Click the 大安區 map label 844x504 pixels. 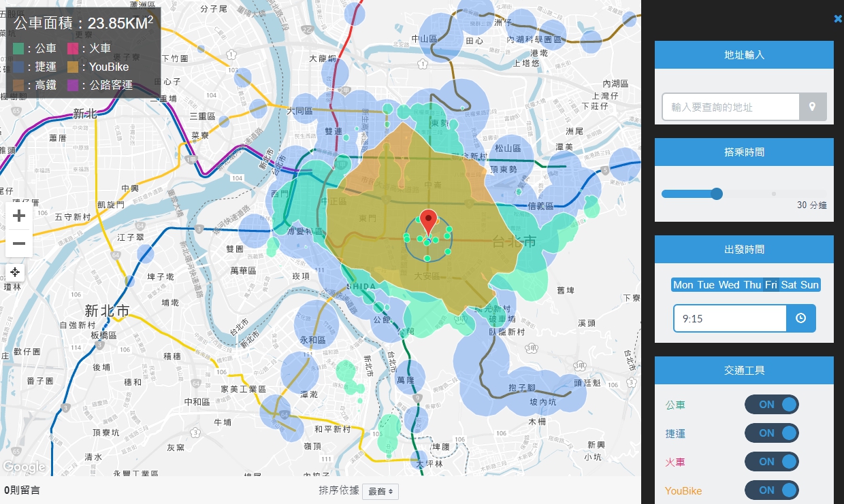[427, 276]
